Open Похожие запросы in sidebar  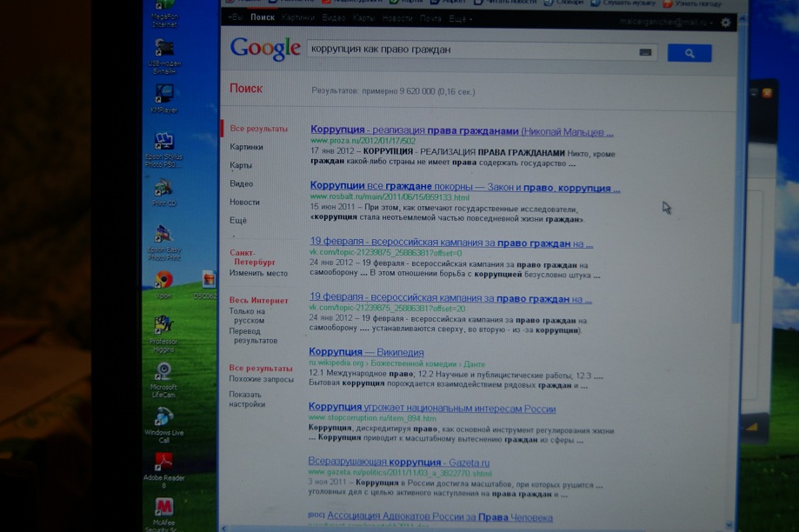(262, 379)
